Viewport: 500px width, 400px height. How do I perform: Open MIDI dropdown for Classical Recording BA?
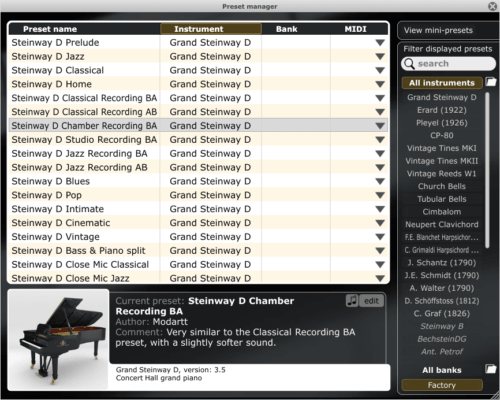pyautogui.click(x=380, y=98)
